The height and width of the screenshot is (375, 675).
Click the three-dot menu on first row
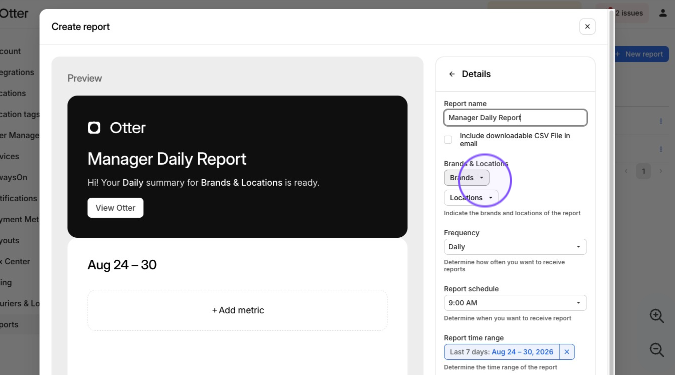point(661,121)
